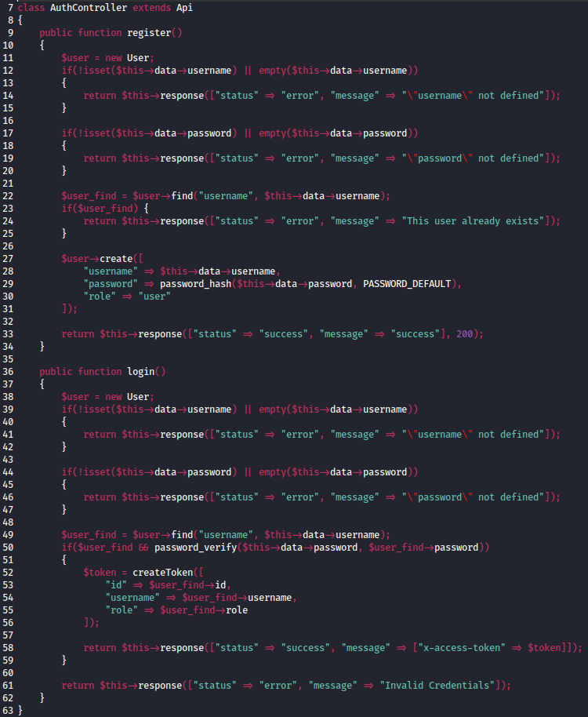Viewport: 588px width, 717px height.
Task: Click the "$user_find" variable on line 23
Action: pos(105,209)
